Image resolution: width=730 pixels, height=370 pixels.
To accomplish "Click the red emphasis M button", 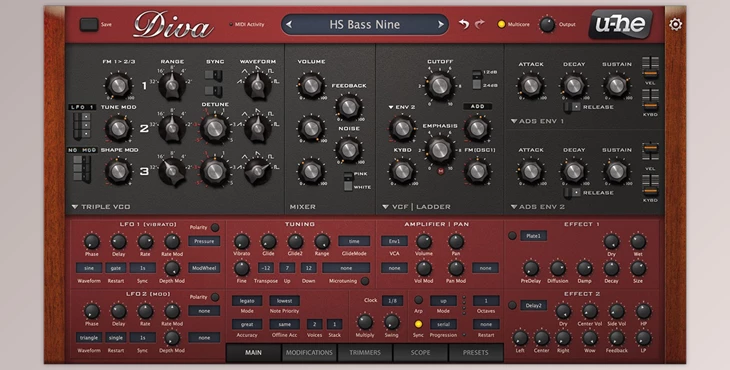I will [440, 171].
